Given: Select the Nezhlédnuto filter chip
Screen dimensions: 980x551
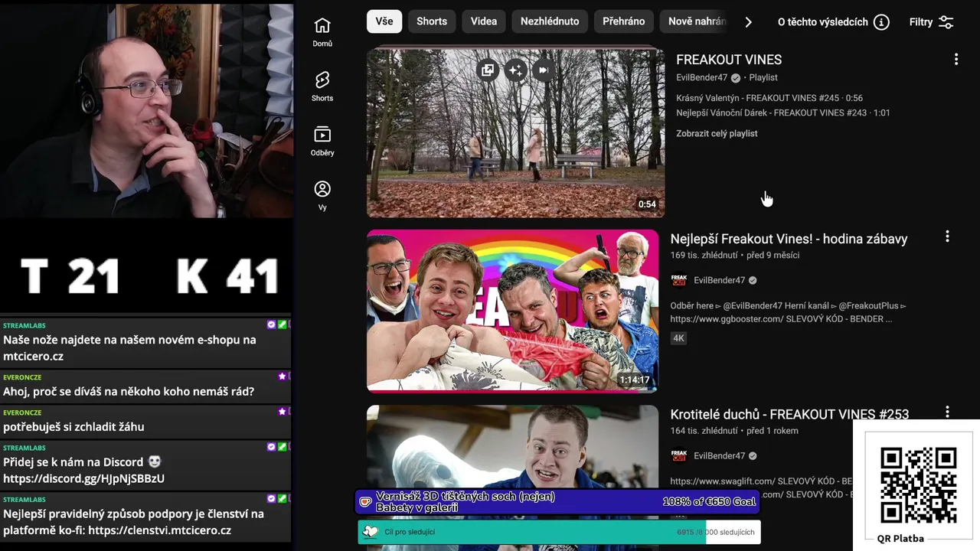Looking at the screenshot, I should point(550,21).
